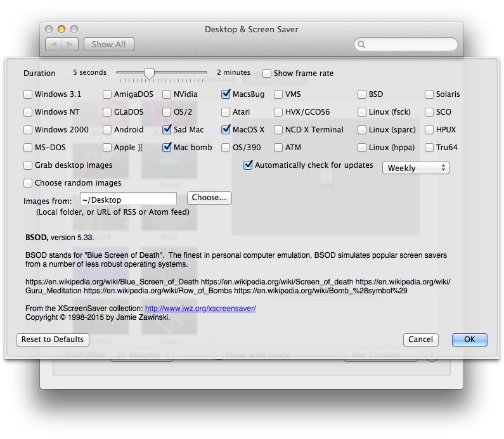
Task: Click the Duration slider knob
Action: click(x=149, y=73)
